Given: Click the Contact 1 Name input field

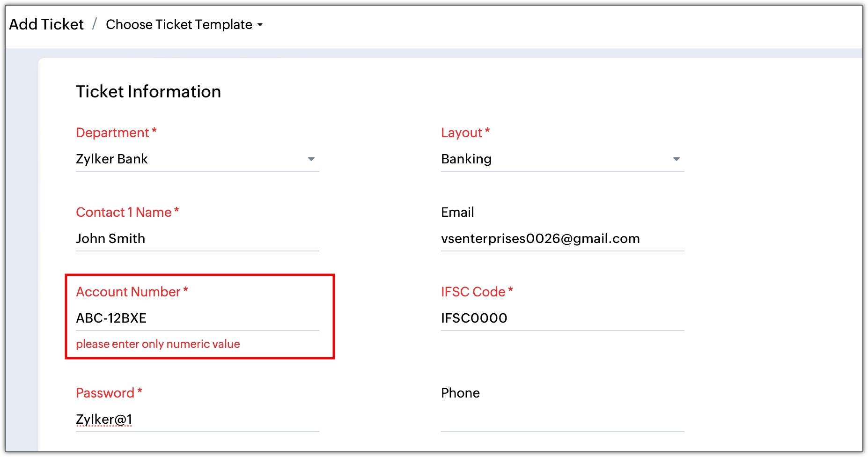Looking at the screenshot, I should pos(197,239).
